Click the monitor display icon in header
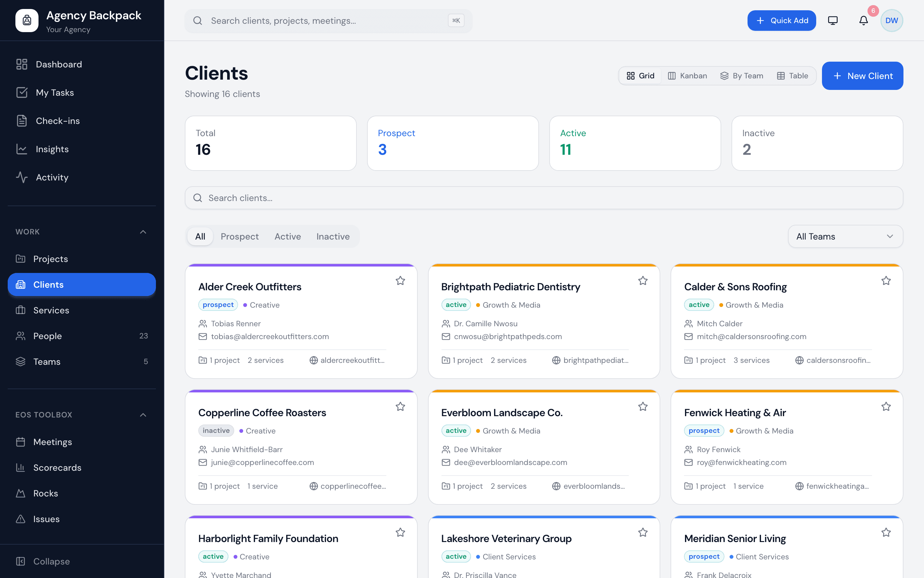The image size is (924, 578). click(833, 20)
